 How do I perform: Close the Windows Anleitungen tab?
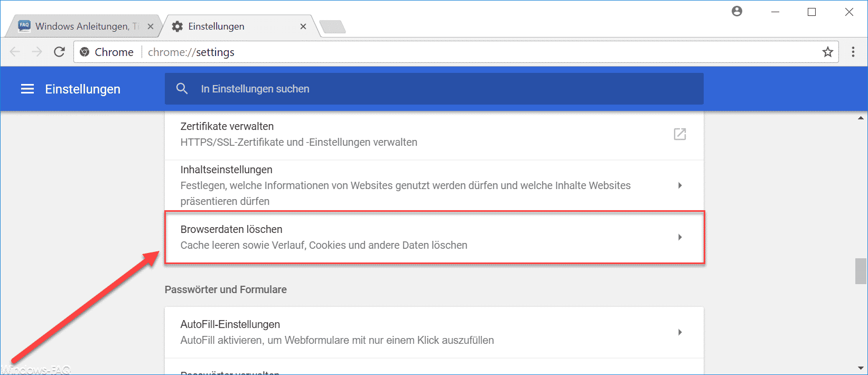click(x=151, y=26)
